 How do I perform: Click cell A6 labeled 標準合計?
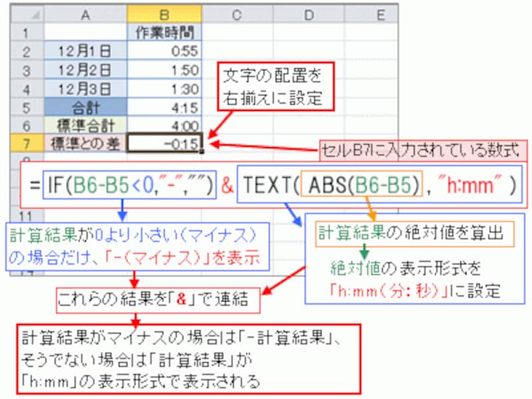point(85,125)
